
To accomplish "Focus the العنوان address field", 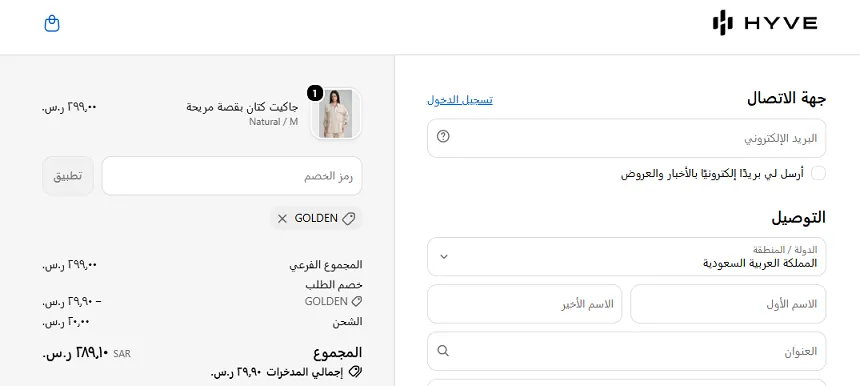I will pyautogui.click(x=626, y=351).
